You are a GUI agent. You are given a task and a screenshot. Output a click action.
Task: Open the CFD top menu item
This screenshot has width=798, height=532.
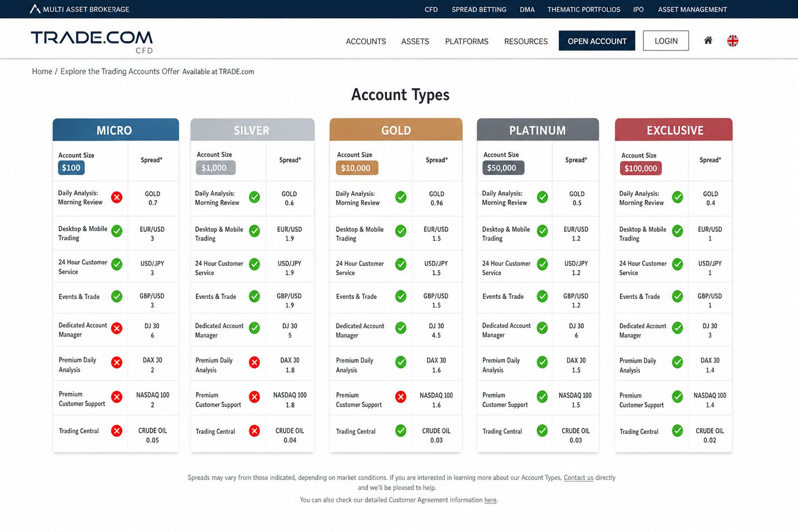coord(431,9)
